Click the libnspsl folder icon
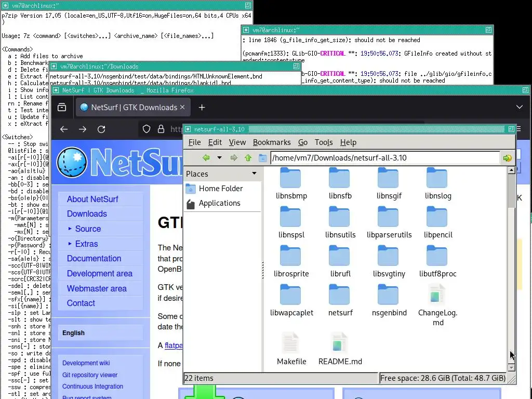 (x=290, y=217)
